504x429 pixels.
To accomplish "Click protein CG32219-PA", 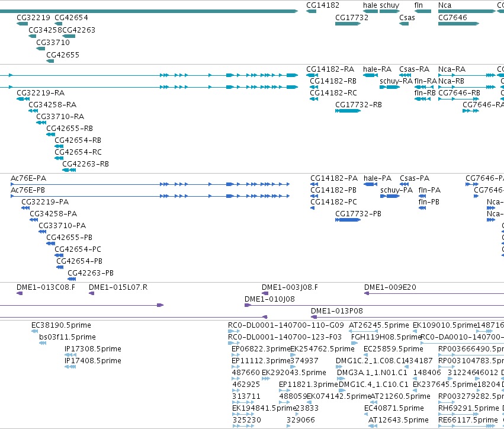I will coord(45,202).
